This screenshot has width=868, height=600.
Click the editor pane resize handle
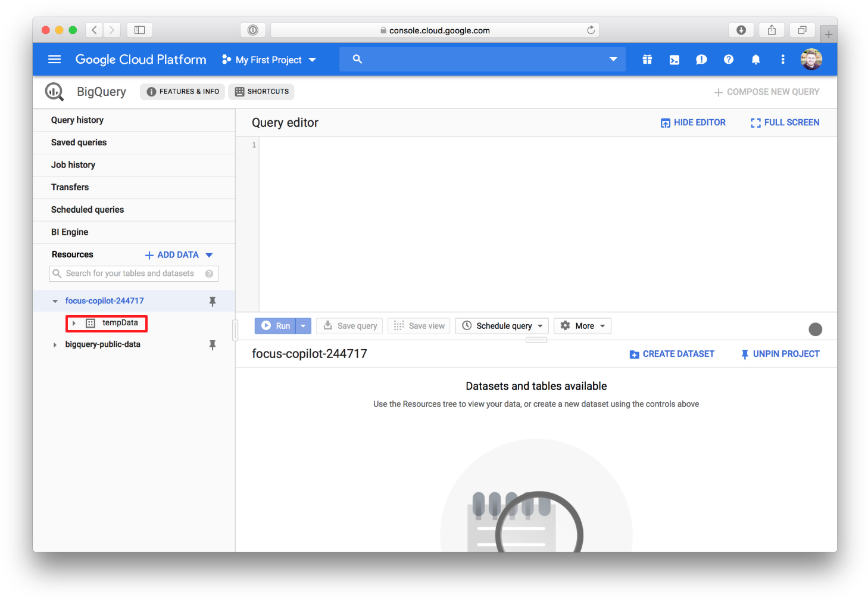(x=536, y=340)
